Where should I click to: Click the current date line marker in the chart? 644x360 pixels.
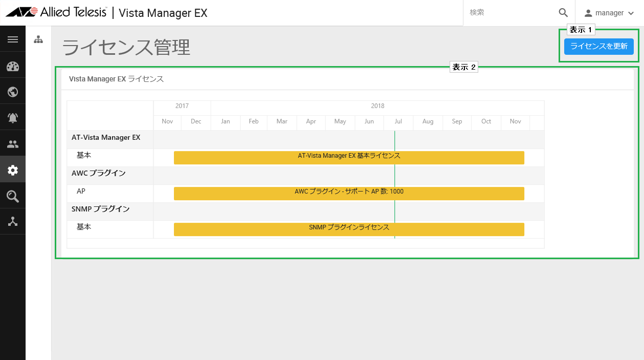coord(394,184)
